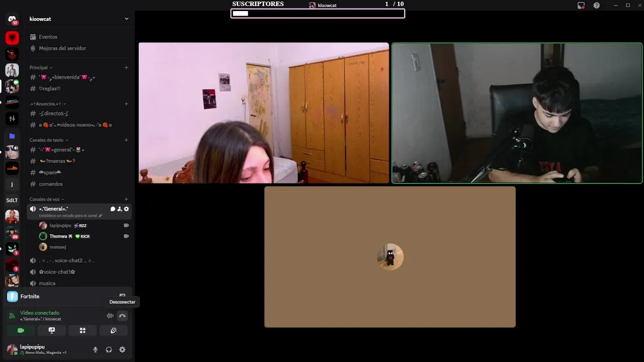This screenshot has width=644, height=362.
Task: Click the help question mark icon
Action: pos(597,5)
